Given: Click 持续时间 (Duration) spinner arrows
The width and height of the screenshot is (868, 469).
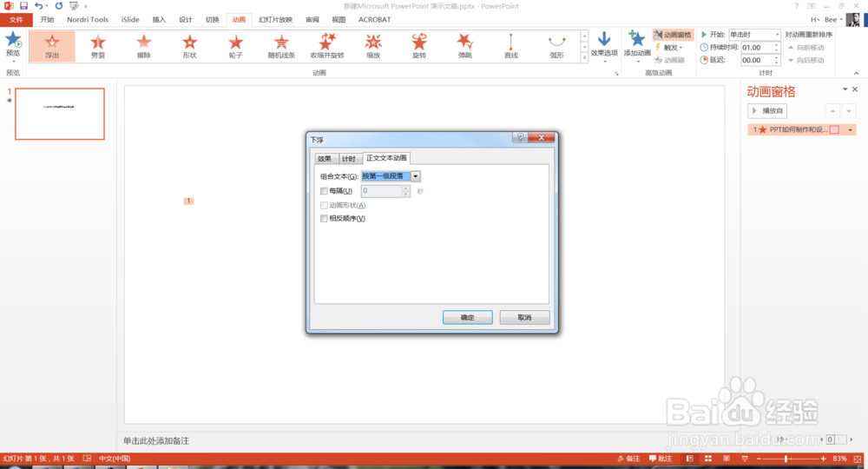Looking at the screenshot, I should tap(776, 48).
